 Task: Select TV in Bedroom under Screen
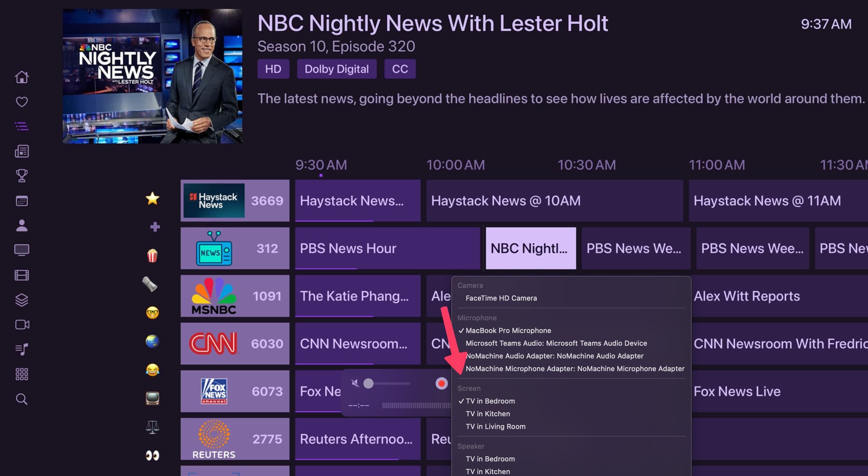pos(490,401)
